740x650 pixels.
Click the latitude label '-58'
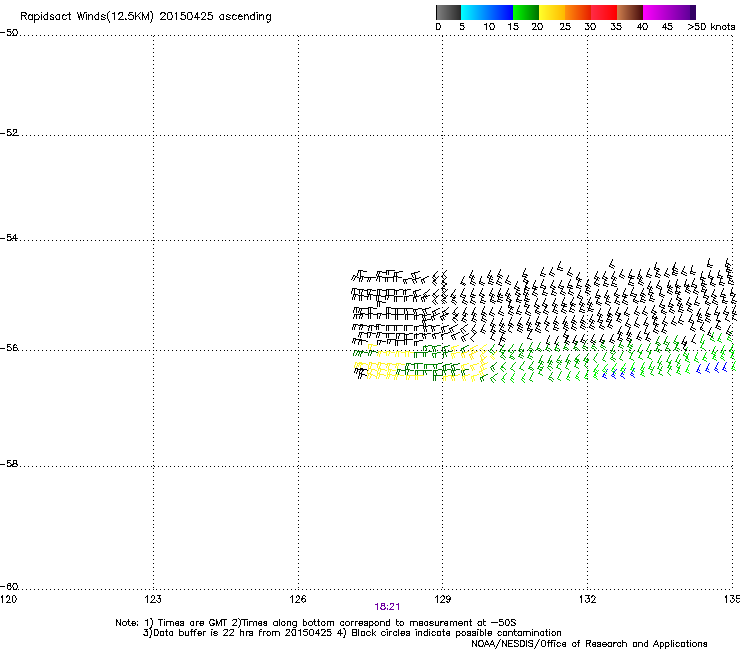tap(9, 464)
